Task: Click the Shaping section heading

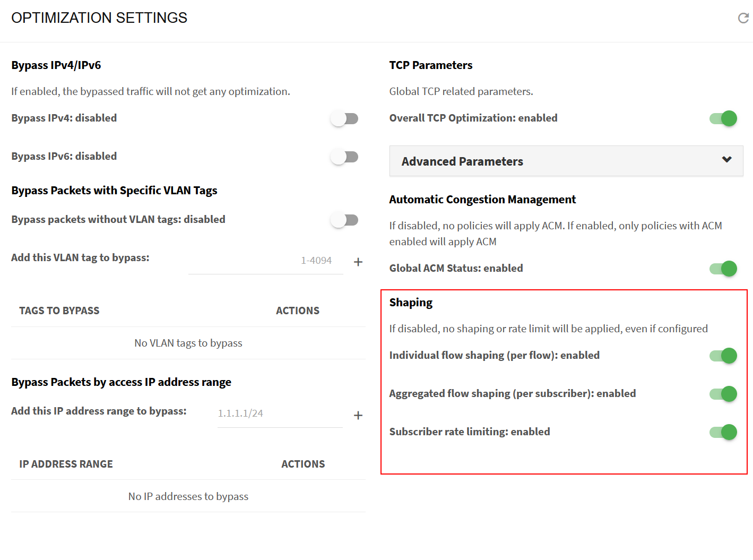Action: (411, 303)
